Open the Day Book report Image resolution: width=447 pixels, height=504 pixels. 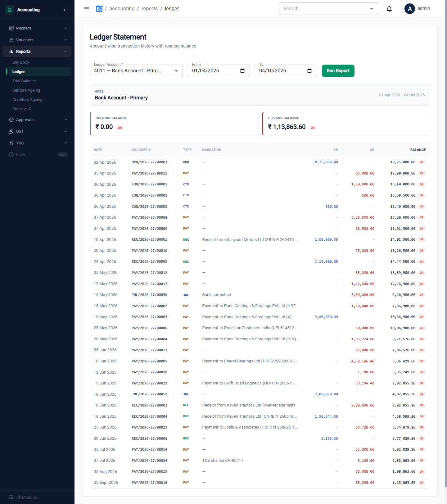[x=21, y=62]
